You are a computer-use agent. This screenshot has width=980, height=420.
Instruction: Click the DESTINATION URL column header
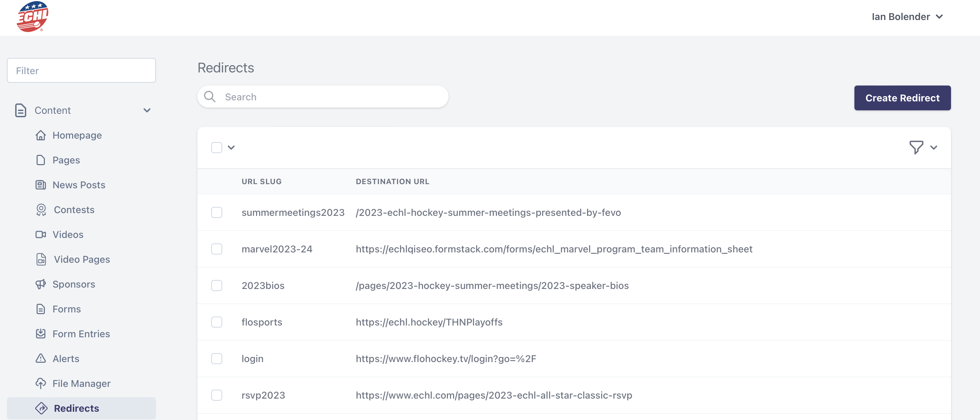[392, 182]
